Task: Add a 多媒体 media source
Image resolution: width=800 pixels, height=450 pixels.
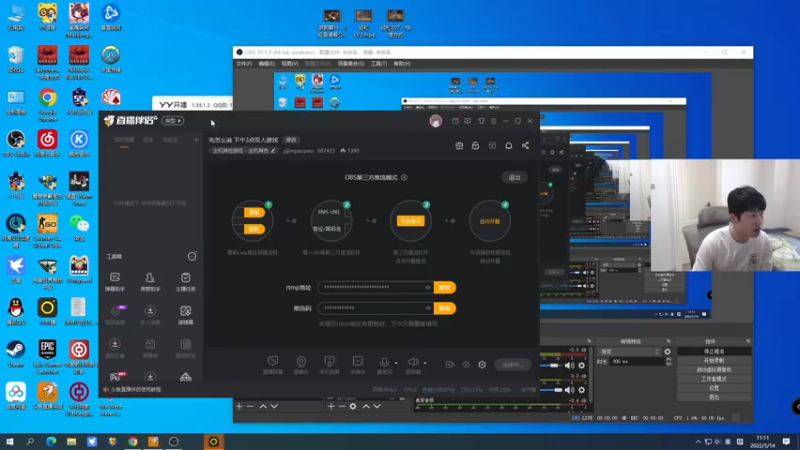Action: 358,365
